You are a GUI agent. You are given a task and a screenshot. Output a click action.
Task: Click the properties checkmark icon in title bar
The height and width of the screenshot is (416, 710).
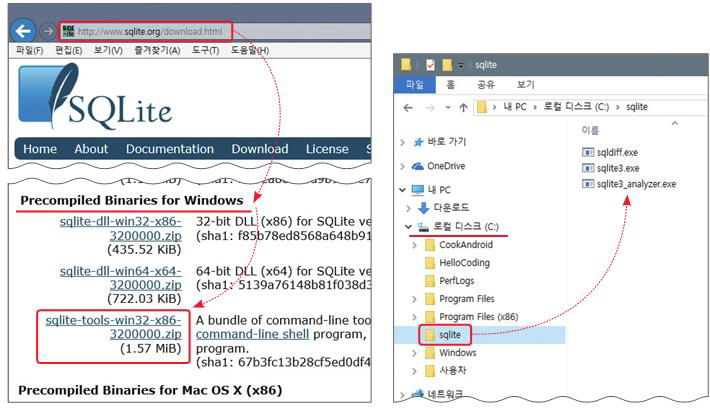click(430, 65)
